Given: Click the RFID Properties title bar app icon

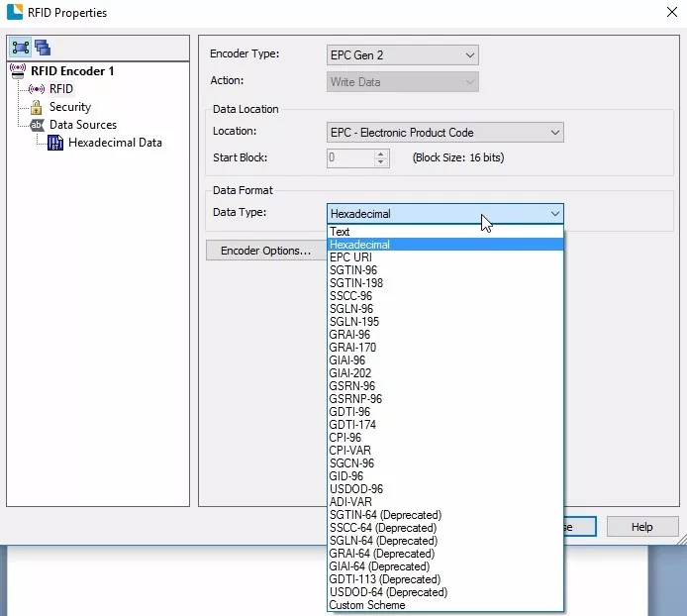Looking at the screenshot, I should (x=14, y=13).
